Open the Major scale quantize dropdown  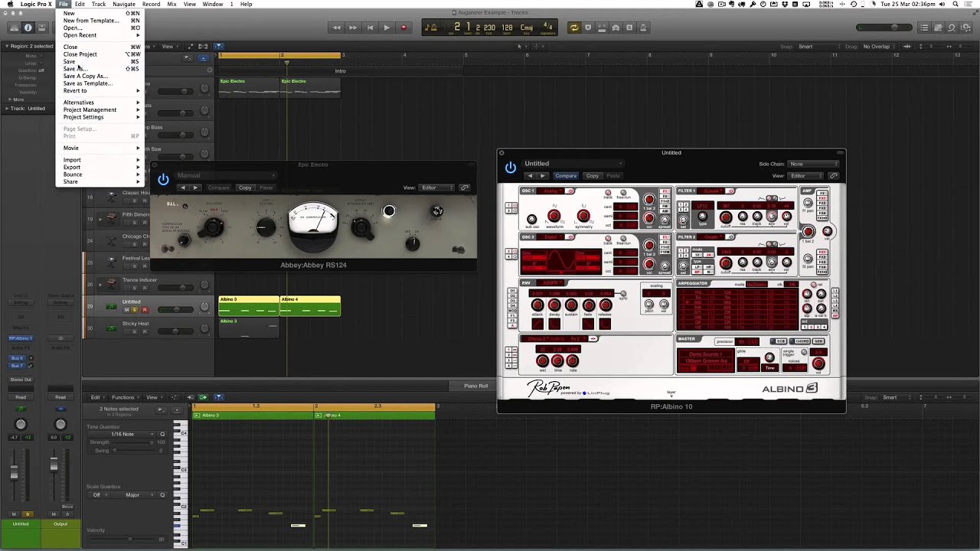(132, 495)
